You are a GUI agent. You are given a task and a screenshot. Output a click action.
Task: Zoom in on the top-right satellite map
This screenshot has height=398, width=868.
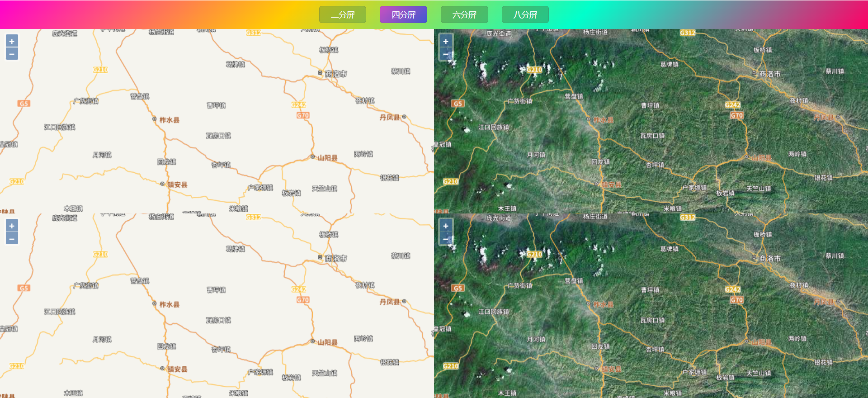click(x=446, y=41)
